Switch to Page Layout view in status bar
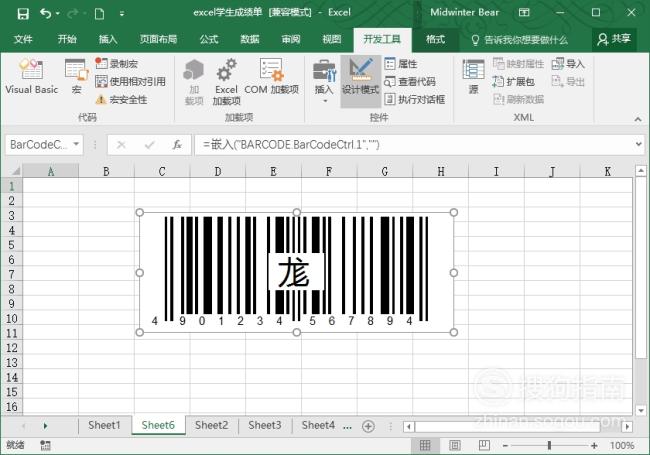 pyautogui.click(x=455, y=445)
